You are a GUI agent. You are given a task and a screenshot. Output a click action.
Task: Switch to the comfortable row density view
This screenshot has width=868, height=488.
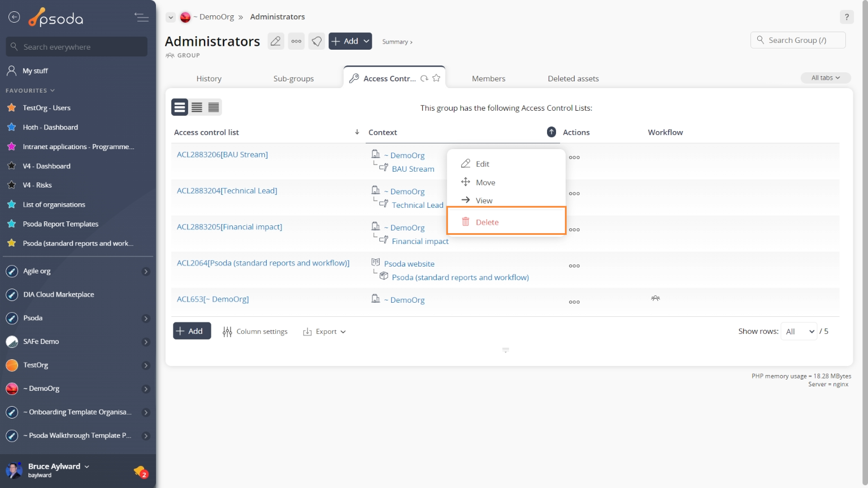[180, 107]
